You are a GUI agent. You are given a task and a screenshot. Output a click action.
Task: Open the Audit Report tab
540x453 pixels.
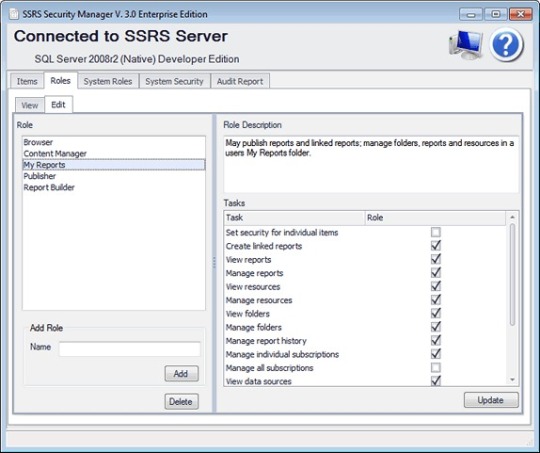pos(240,81)
